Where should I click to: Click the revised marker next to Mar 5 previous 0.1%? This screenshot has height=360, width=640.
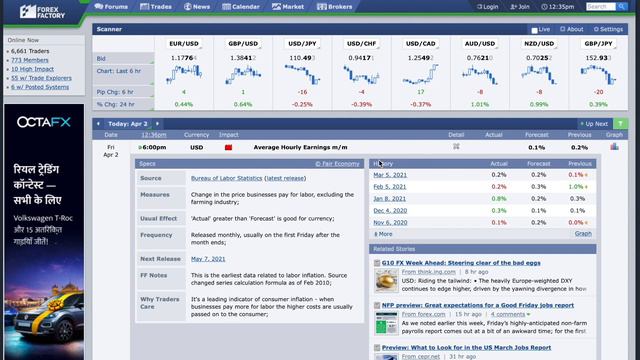[x=587, y=175]
